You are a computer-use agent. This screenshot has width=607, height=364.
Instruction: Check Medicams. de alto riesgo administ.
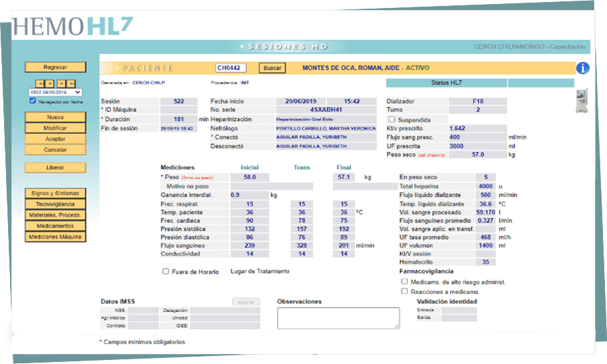(404, 281)
